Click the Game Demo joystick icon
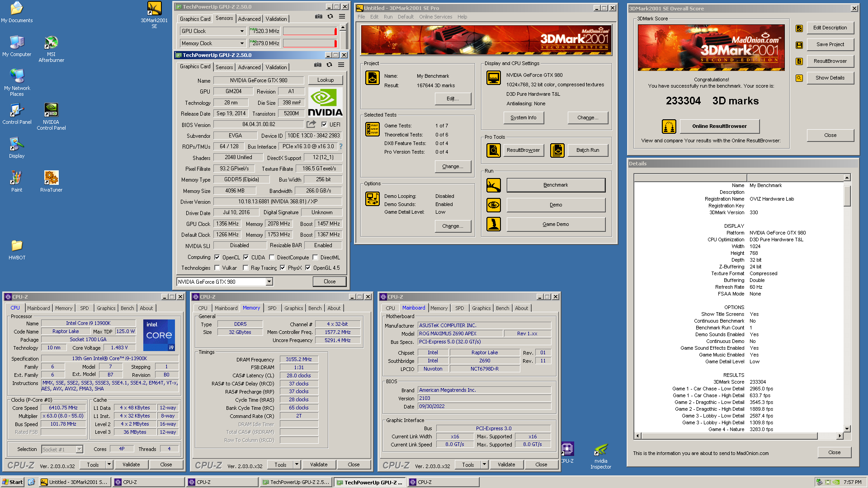 click(494, 224)
